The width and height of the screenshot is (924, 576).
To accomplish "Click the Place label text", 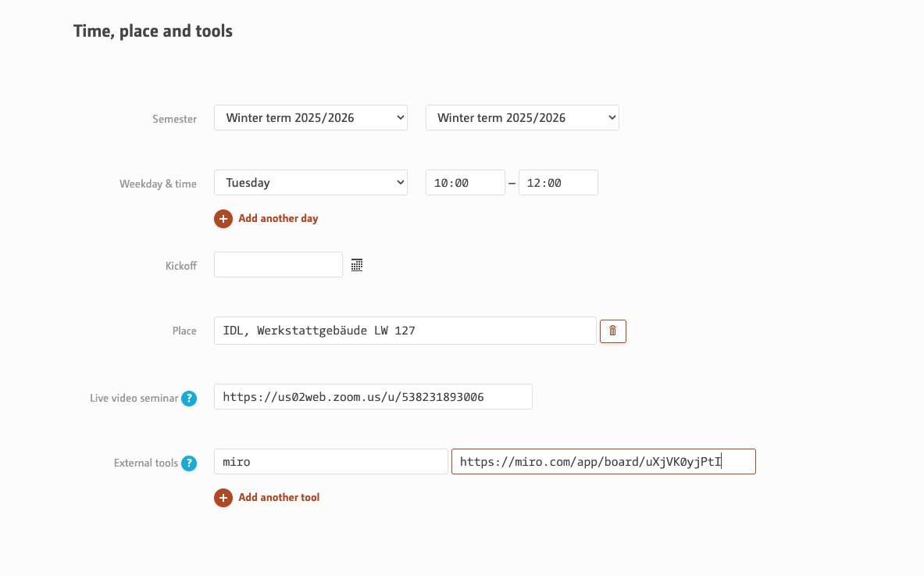I will (184, 331).
